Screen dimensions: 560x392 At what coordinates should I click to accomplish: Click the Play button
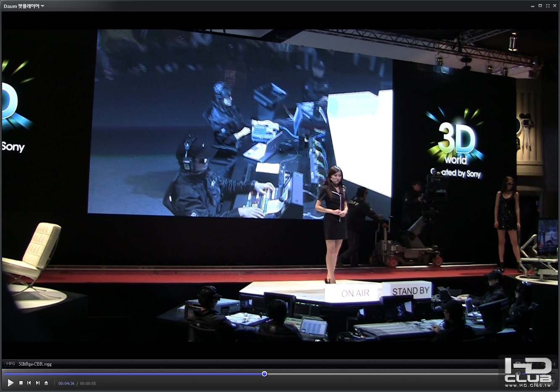(x=11, y=383)
